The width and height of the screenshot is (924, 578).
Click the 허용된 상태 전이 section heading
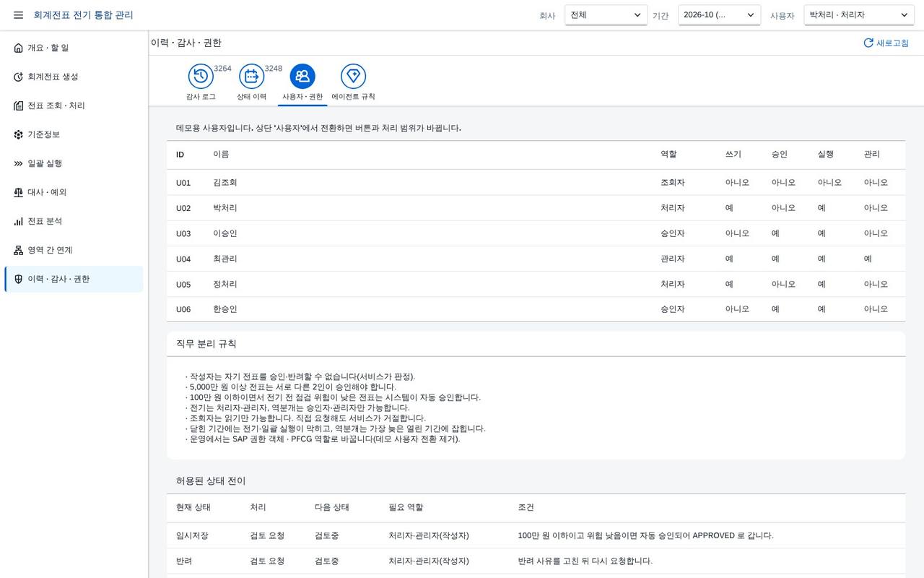click(211, 481)
